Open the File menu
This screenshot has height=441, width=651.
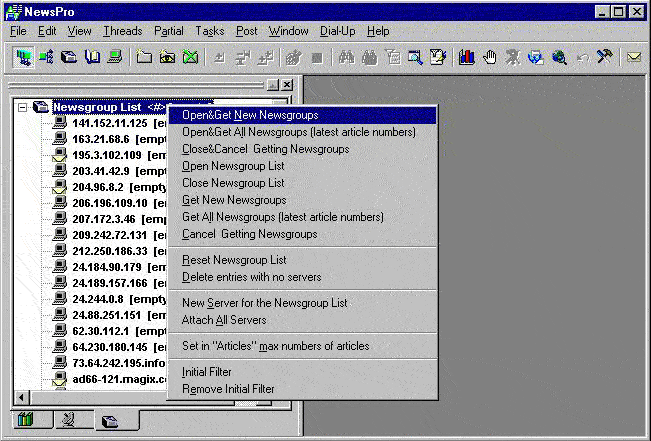pyautogui.click(x=18, y=31)
